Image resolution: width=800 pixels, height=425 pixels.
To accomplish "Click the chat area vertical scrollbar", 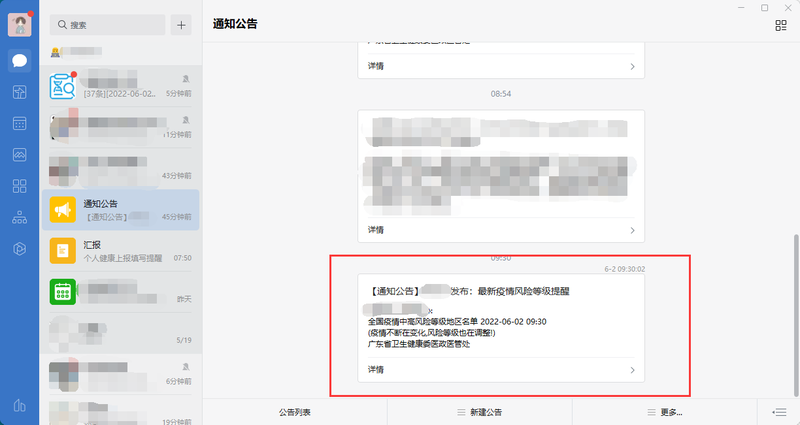I will click(796, 315).
